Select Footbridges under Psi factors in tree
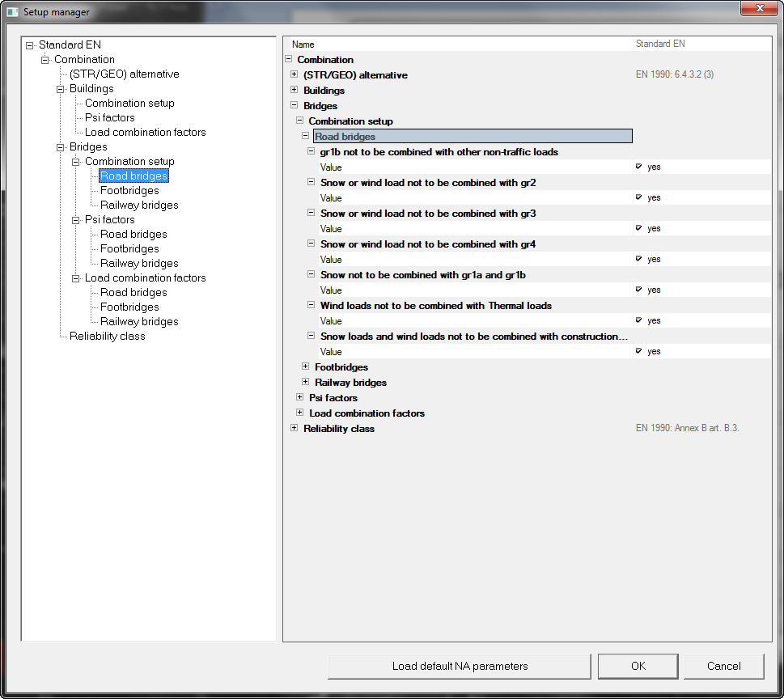Screen dimensions: 784x699 pos(129,248)
